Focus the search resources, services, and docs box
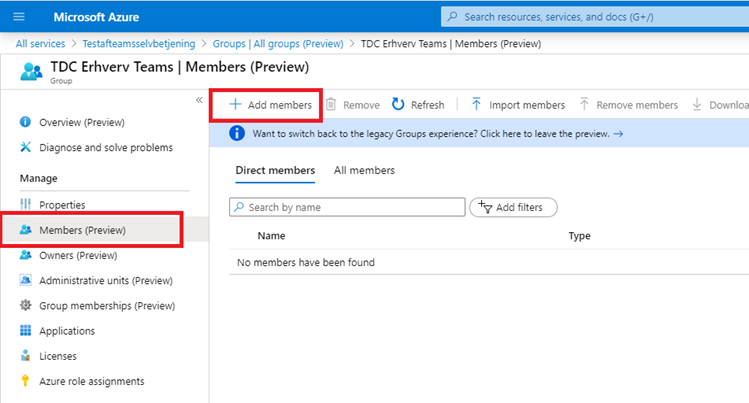This screenshot has height=403, width=749. [595, 17]
